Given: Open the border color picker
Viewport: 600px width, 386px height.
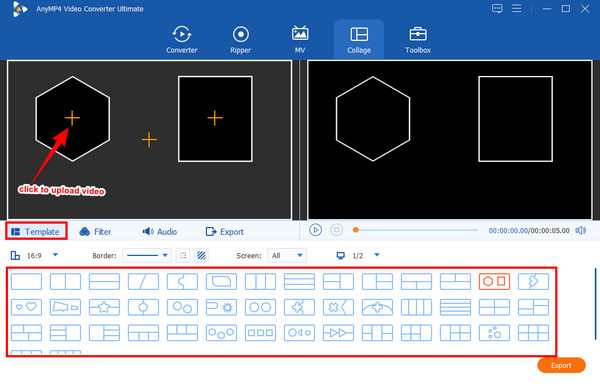Looking at the screenshot, I should [x=183, y=255].
